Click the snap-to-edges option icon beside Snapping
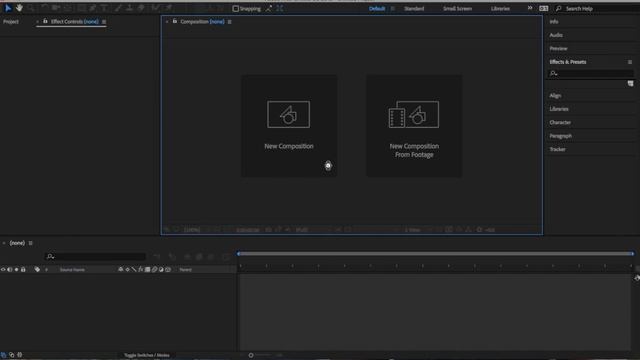 [269, 9]
